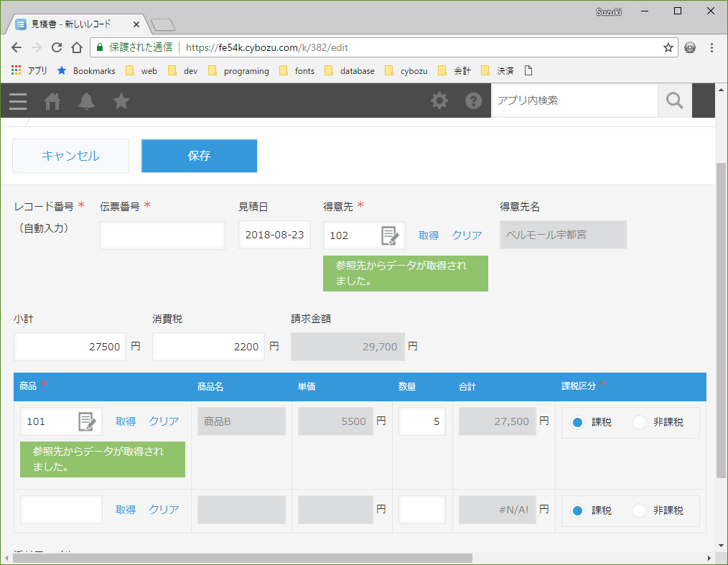The width and height of the screenshot is (728, 565).
Task: Open the fonts bookmarks folder
Action: (297, 70)
